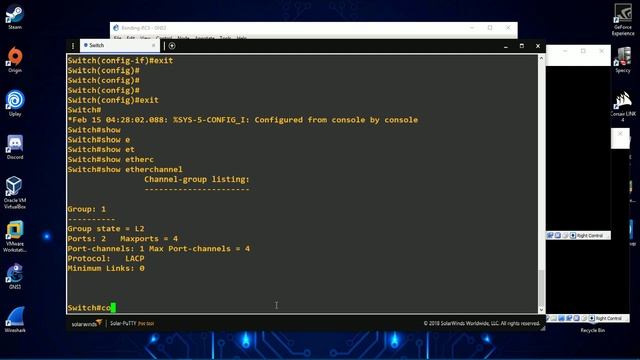Open Oracle VM VirtualBox shortcut

tap(15, 192)
